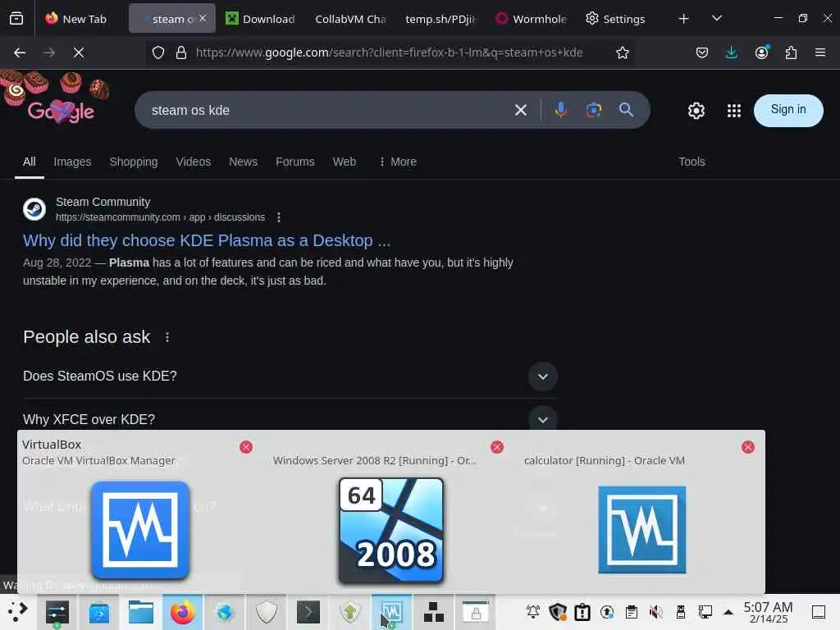Click the VirtualBox taskbar icon
This screenshot has height=630, width=840.
[x=391, y=612]
